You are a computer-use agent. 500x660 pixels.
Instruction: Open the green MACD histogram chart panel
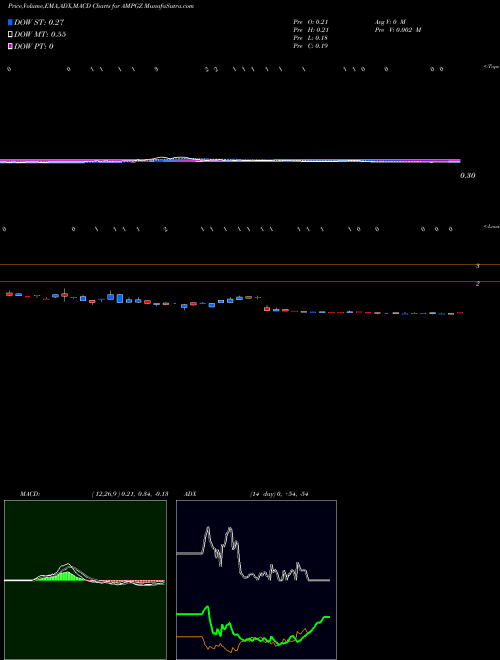tap(85, 580)
